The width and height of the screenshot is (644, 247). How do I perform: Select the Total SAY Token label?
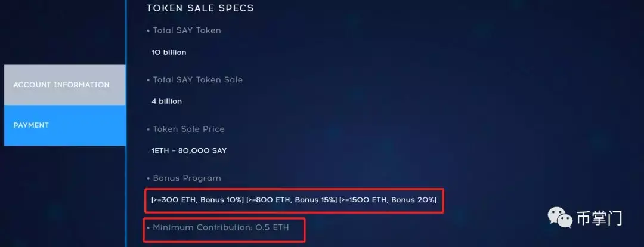pos(187,30)
